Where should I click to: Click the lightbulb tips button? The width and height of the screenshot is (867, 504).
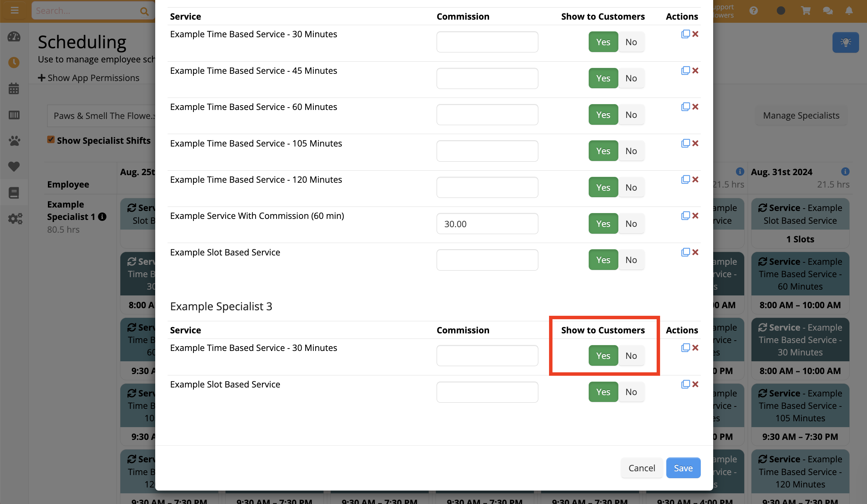tap(846, 42)
